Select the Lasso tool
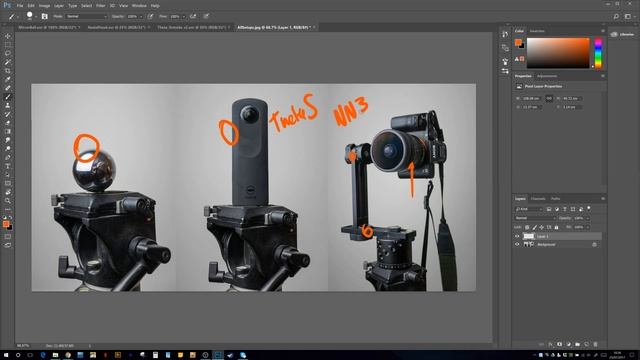The height and width of the screenshot is (360, 640). pyautogui.click(x=8, y=53)
